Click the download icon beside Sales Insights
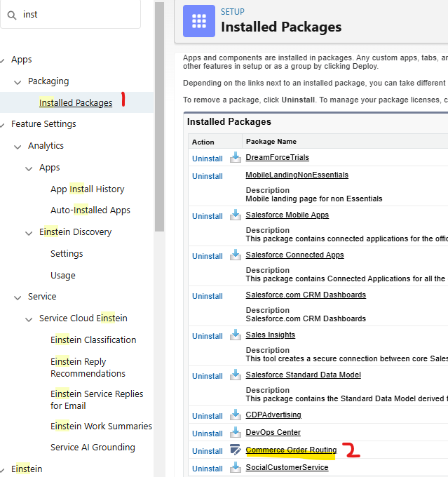The width and height of the screenshot is (448, 477). 235,335
